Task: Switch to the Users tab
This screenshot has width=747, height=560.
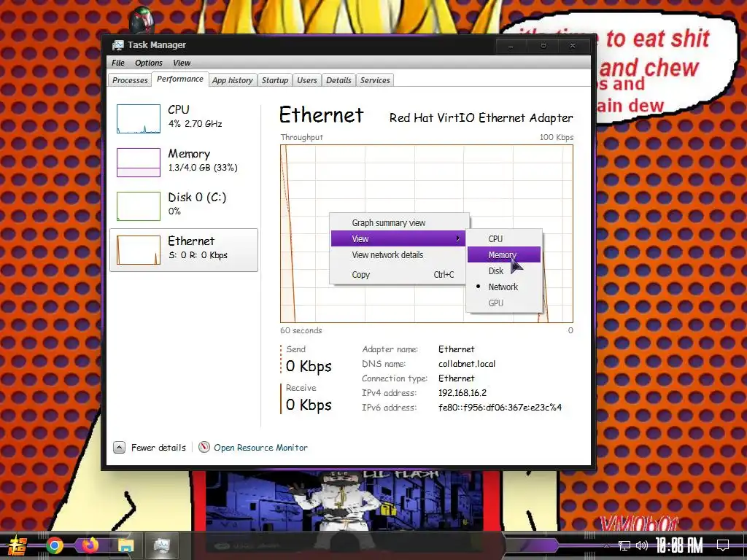Action: [x=307, y=80]
